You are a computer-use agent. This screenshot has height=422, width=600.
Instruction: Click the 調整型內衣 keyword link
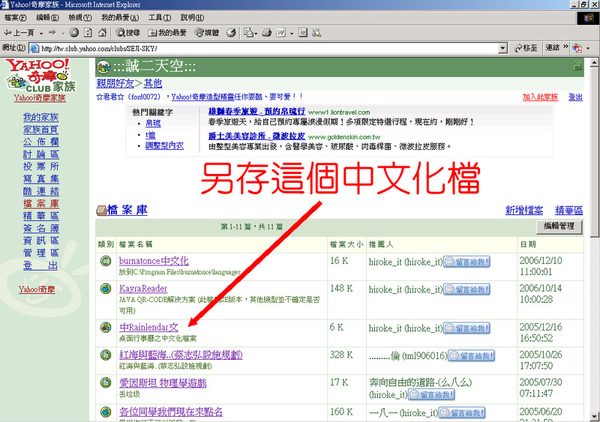(x=164, y=146)
